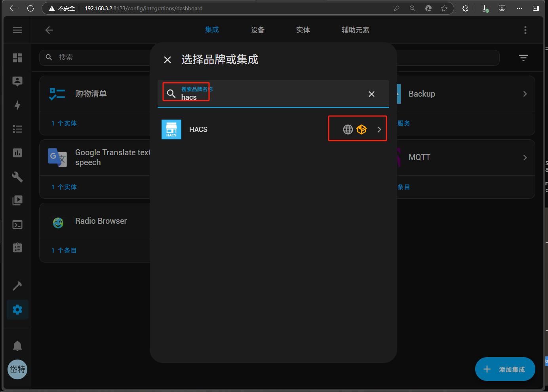Open the History chart icon in sidebar
The width and height of the screenshot is (548, 392).
click(17, 153)
